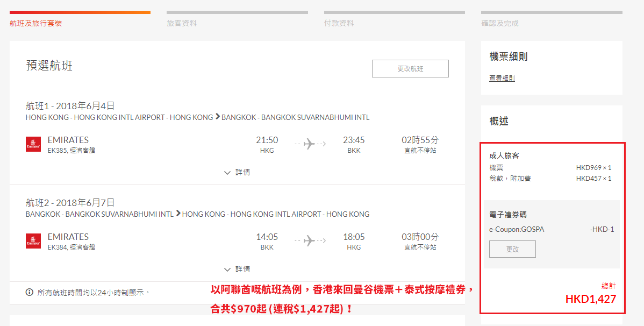This screenshot has height=326, width=644.
Task: Click the total HKD1,427
Action: (x=591, y=299)
